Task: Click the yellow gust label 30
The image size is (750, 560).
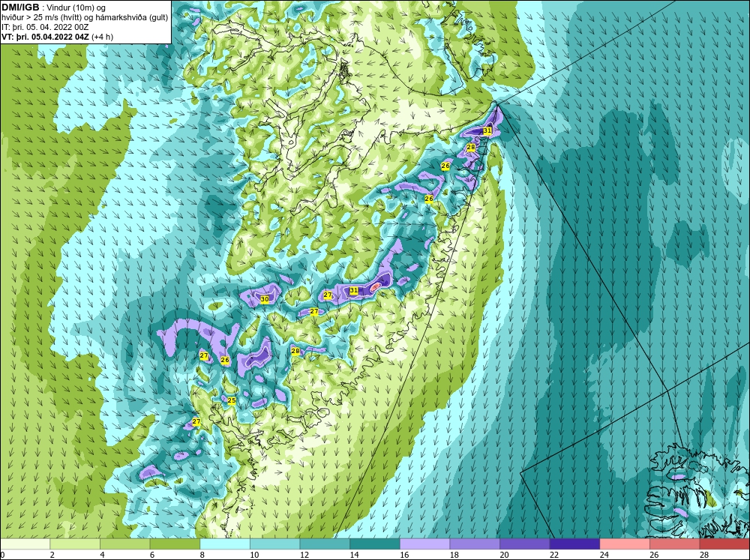Action: (265, 299)
